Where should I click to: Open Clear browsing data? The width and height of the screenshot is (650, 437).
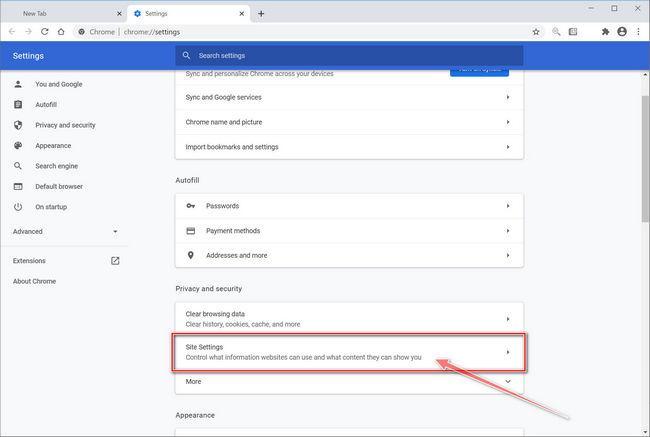tap(349, 319)
